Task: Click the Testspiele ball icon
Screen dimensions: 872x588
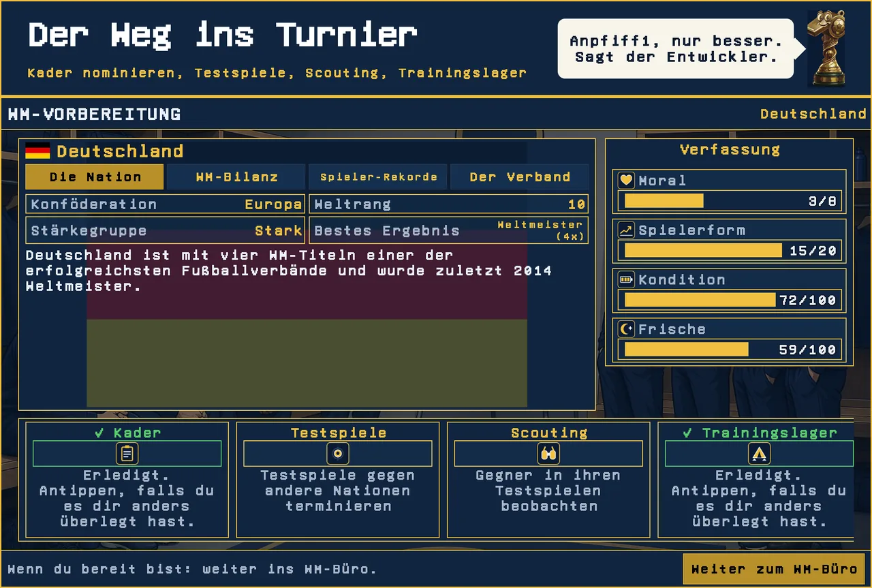Action: tap(338, 453)
